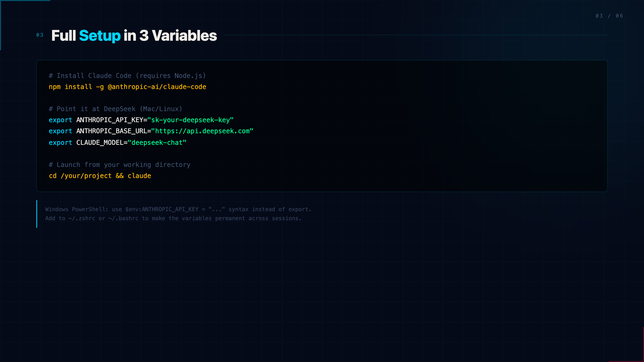The width and height of the screenshot is (644, 362).
Task: Click the 'cd /your/project && claude' command
Action: tap(100, 176)
